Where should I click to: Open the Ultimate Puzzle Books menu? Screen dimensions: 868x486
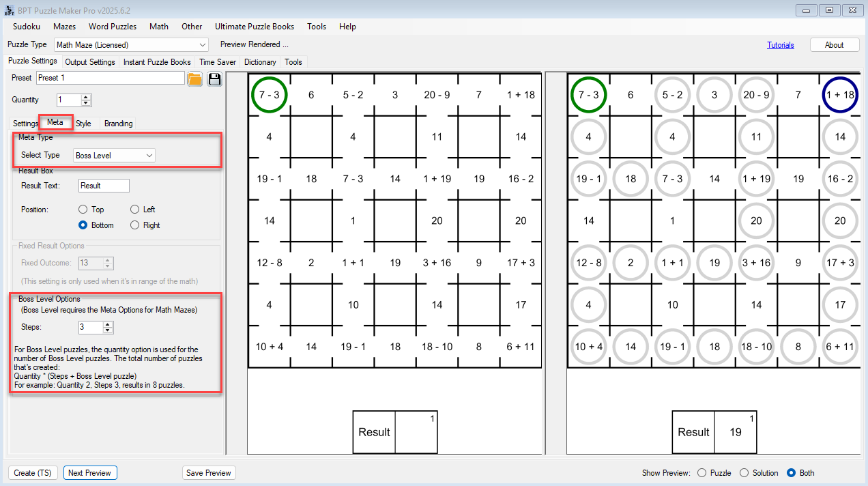(255, 27)
